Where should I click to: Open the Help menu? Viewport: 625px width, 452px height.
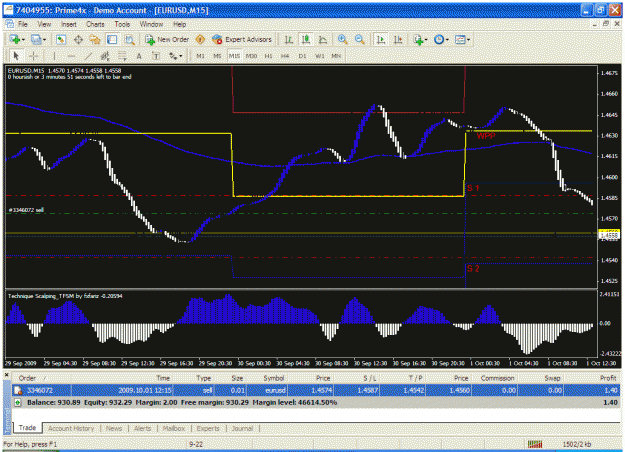coord(179,24)
